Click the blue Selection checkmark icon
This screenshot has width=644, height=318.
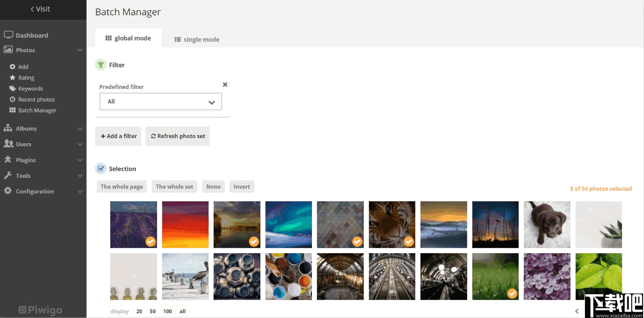pos(101,169)
